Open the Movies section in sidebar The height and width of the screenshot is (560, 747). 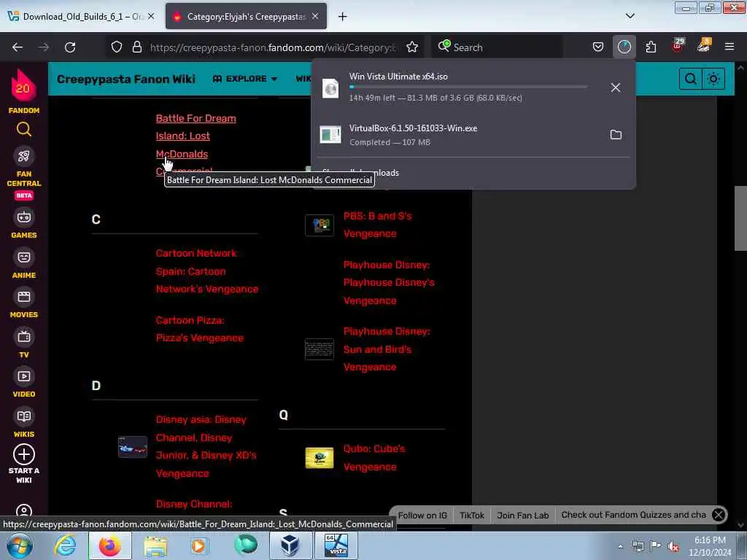[x=23, y=303]
